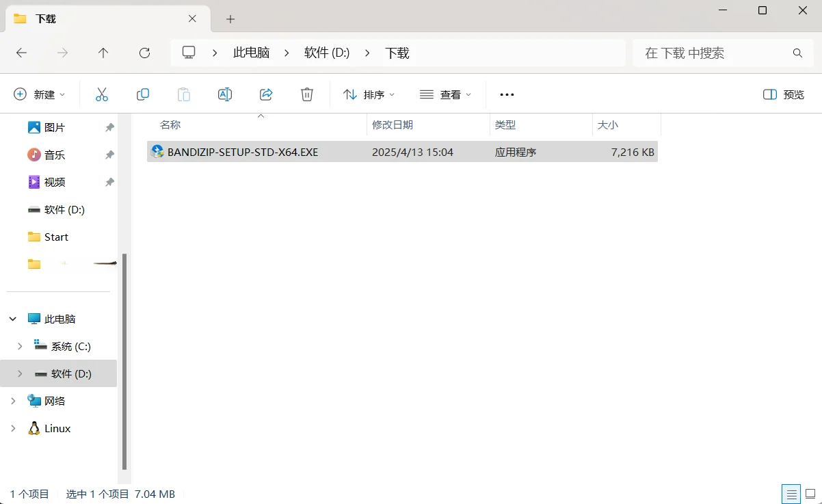The image size is (822, 504).
Task: Expand the 此电脑 tree node
Action: 12,318
